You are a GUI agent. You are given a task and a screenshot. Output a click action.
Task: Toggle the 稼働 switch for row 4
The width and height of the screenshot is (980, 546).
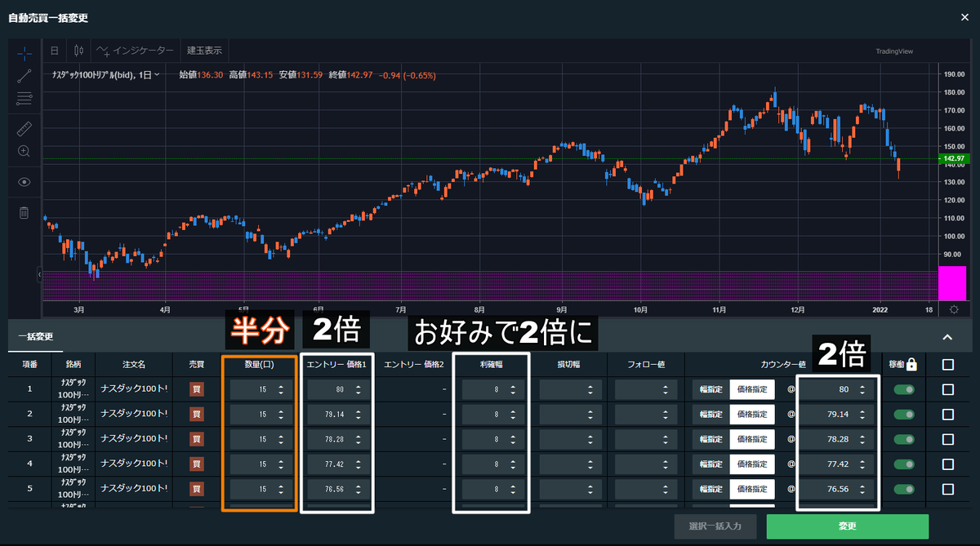click(x=904, y=464)
